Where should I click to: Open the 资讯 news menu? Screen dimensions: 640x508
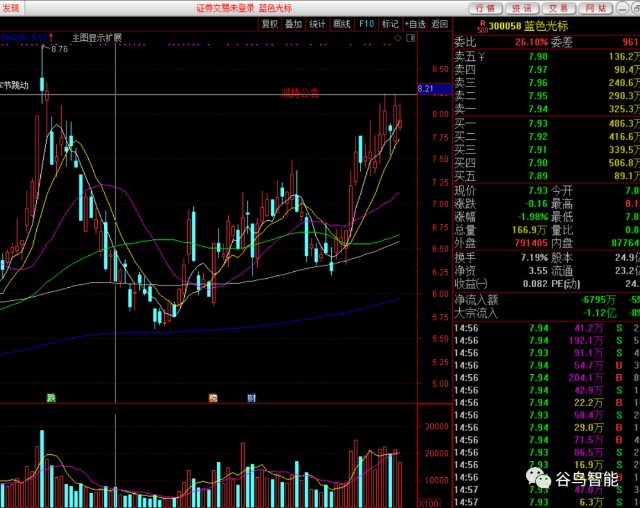(x=522, y=8)
